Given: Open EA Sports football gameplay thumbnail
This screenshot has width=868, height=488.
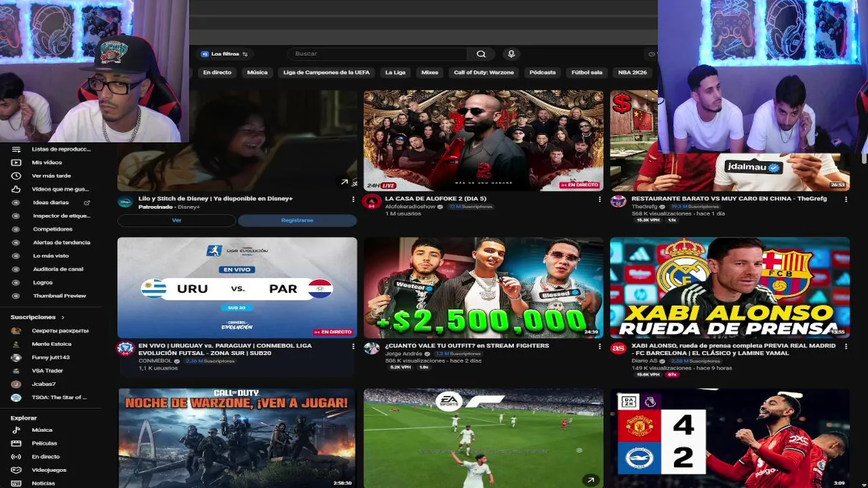Looking at the screenshot, I should 483,438.
